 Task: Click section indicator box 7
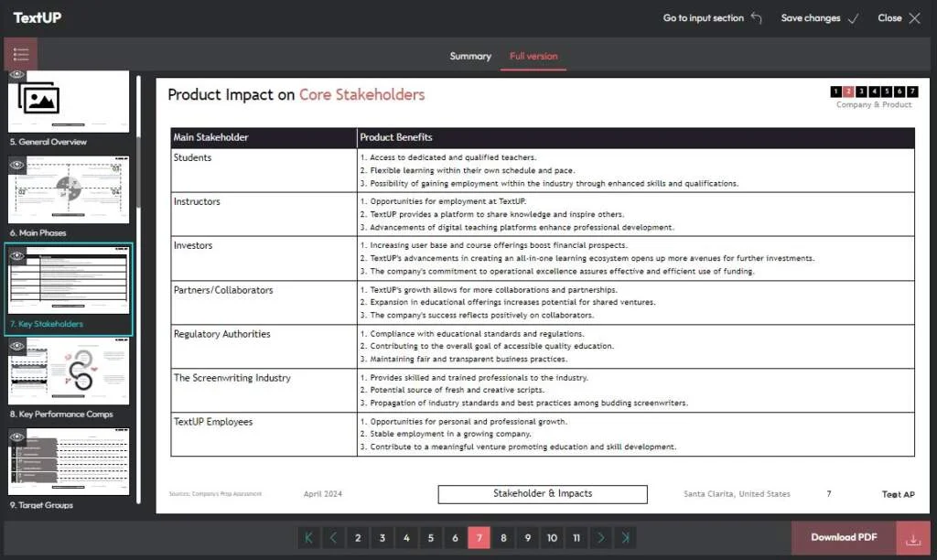pyautogui.click(x=912, y=92)
